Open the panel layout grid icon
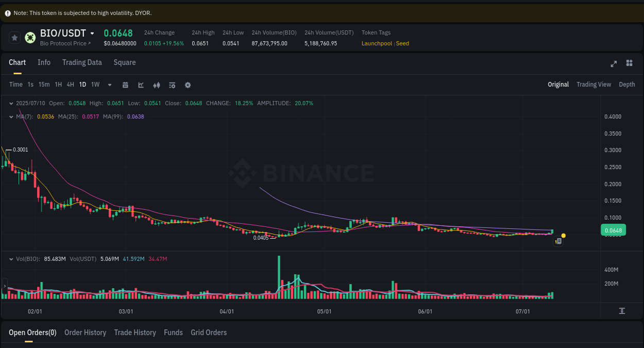 tap(629, 63)
